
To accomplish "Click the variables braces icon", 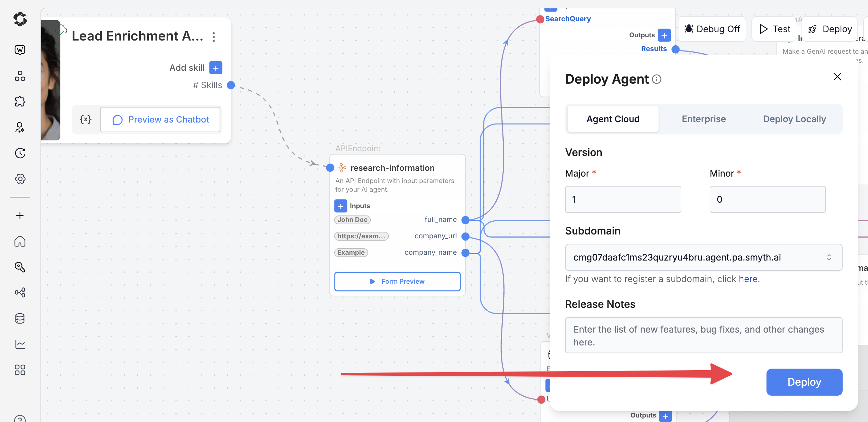I will point(85,119).
